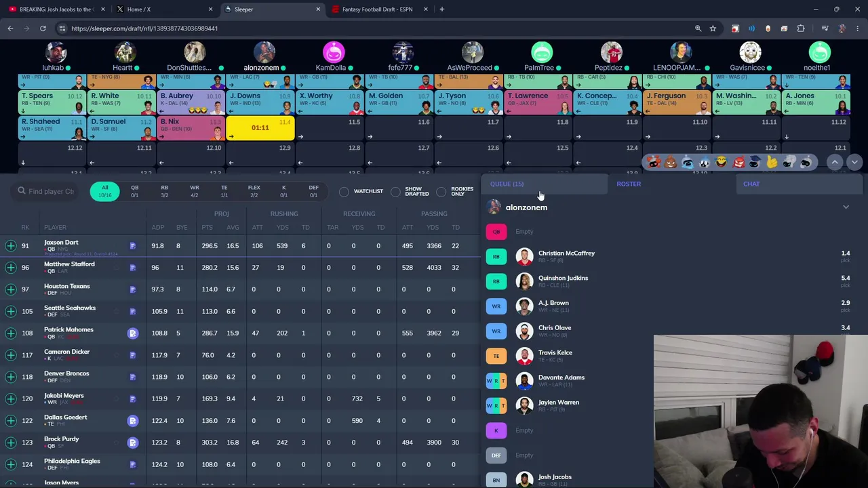Open Travis Kelce in the roster list
The width and height of the screenshot is (868, 488).
[x=555, y=352]
